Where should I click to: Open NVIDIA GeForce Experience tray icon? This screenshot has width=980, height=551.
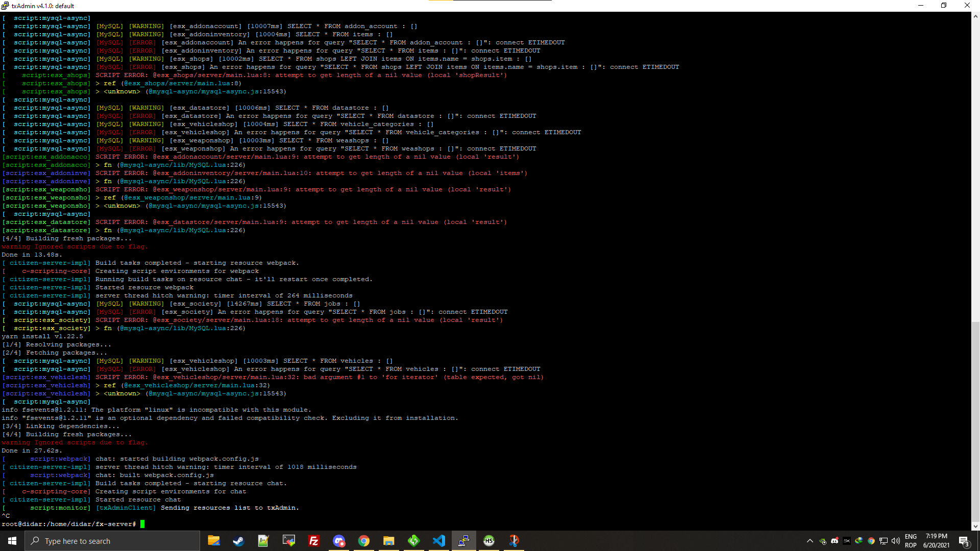click(x=822, y=541)
